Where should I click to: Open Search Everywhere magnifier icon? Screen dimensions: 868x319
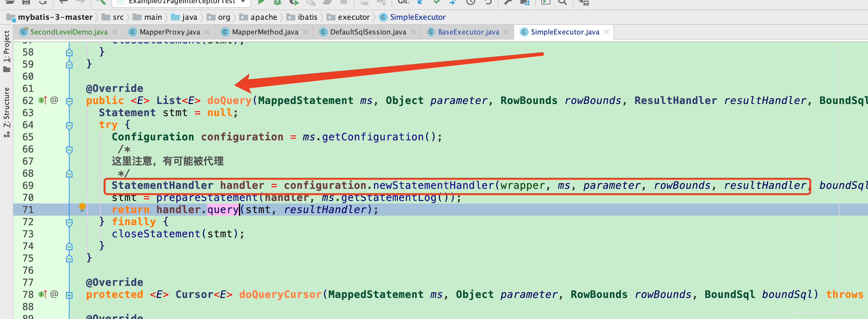pyautogui.click(x=562, y=2)
